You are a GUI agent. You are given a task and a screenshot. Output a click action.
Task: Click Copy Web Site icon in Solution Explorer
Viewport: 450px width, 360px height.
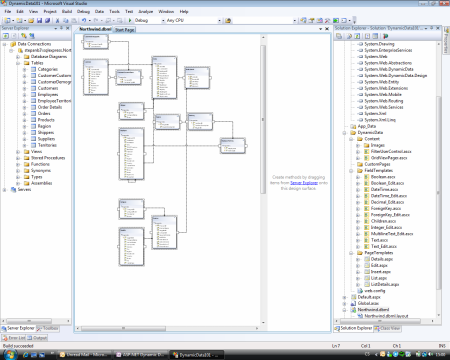point(386,36)
